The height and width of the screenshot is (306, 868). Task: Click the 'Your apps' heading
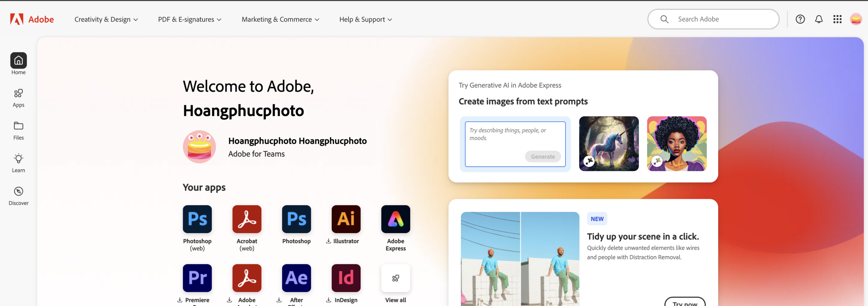pyautogui.click(x=204, y=188)
